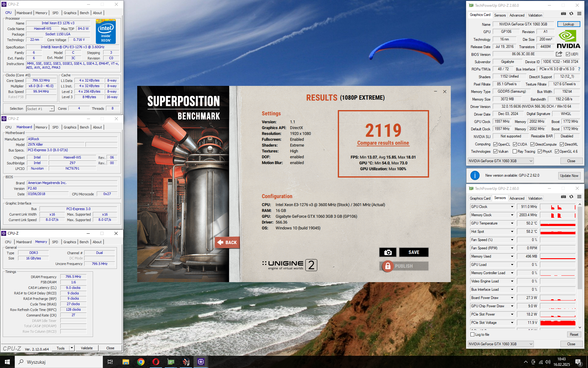Click the refresh icon in upper GPU-Z window

click(x=571, y=13)
